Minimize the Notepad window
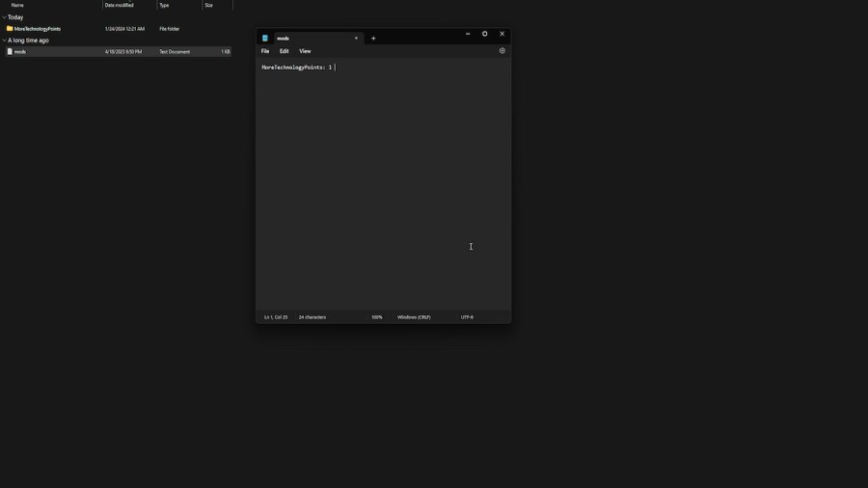Image resolution: width=868 pixels, height=488 pixels. click(468, 34)
